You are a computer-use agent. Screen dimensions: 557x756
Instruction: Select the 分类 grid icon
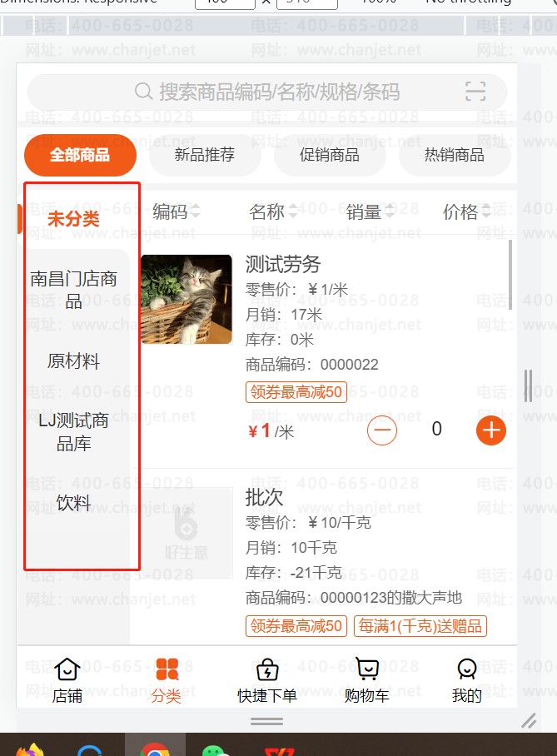[167, 669]
